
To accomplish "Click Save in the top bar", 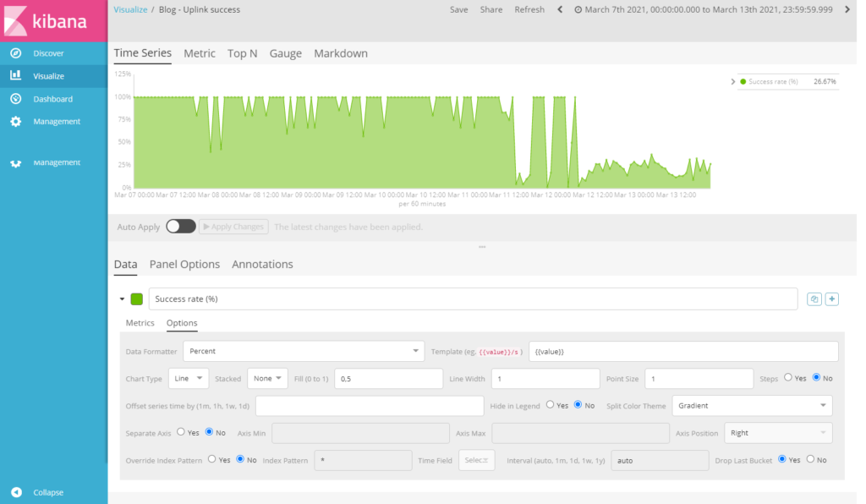I will [x=458, y=9].
